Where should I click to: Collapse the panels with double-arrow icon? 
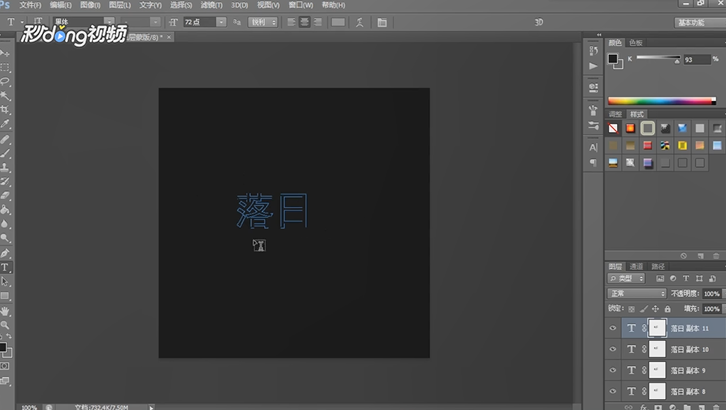pyautogui.click(x=599, y=35)
